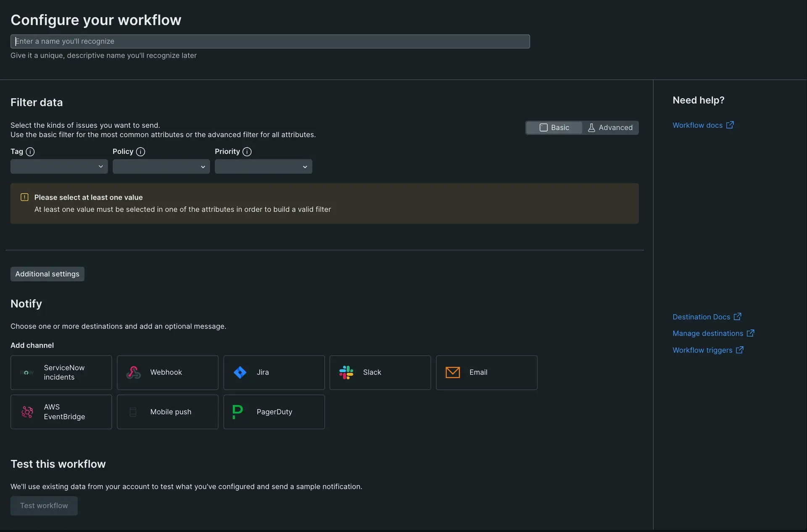Screen dimensions: 807x532
Task: Switch filter mode to Basic
Action: tap(554, 128)
